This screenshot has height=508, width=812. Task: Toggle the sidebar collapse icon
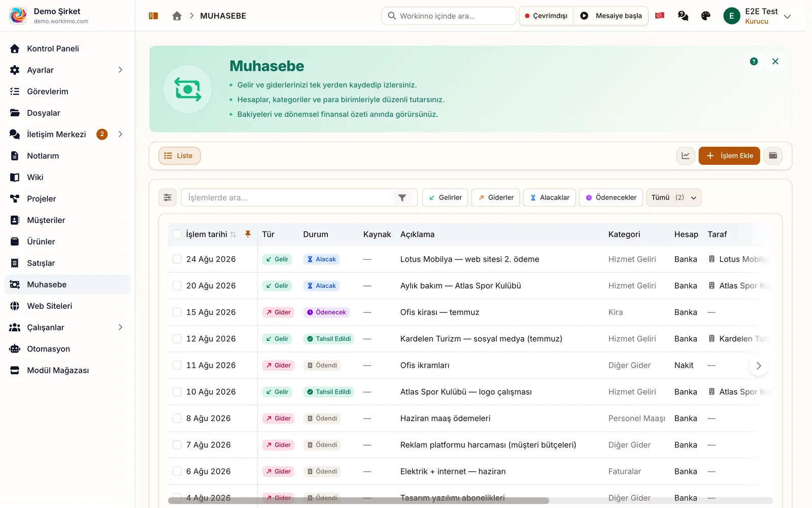tap(153, 16)
